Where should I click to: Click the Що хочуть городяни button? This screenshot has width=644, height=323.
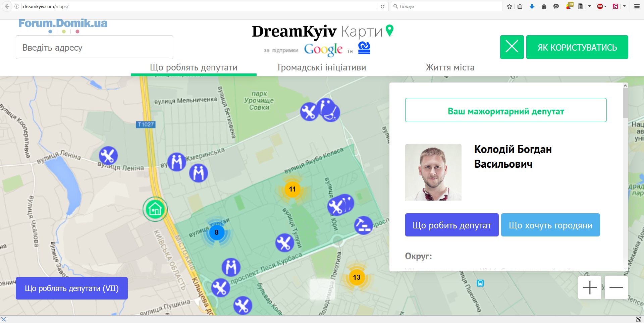(550, 225)
